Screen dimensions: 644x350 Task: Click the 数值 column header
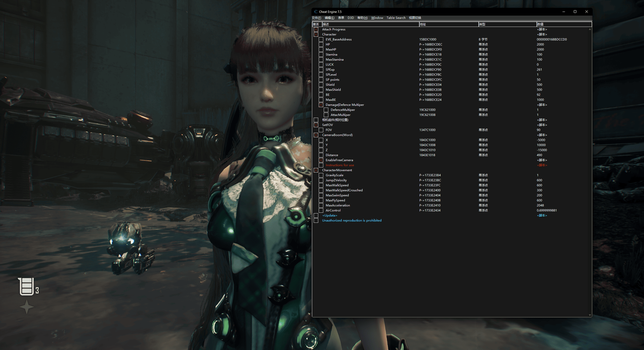564,24
